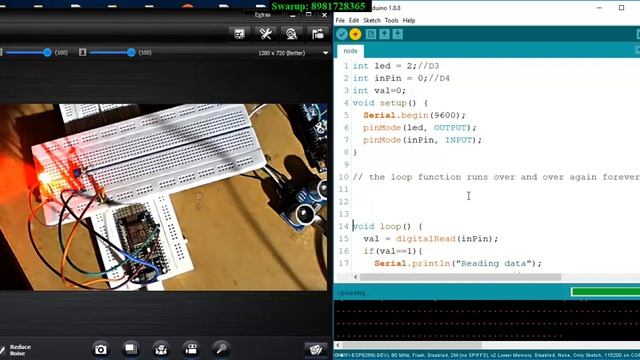Expand the 1280 x 720 resolution dropdown arrow

[325, 53]
